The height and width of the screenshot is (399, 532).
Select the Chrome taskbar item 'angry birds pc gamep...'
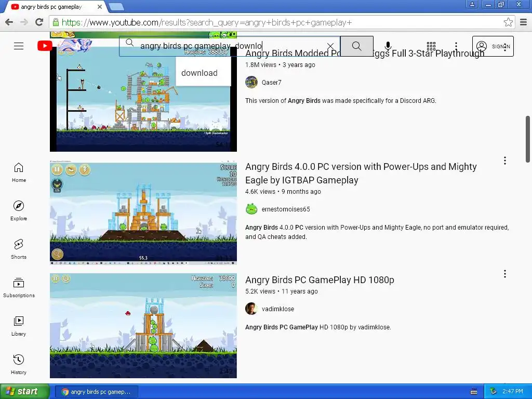[x=96, y=392]
